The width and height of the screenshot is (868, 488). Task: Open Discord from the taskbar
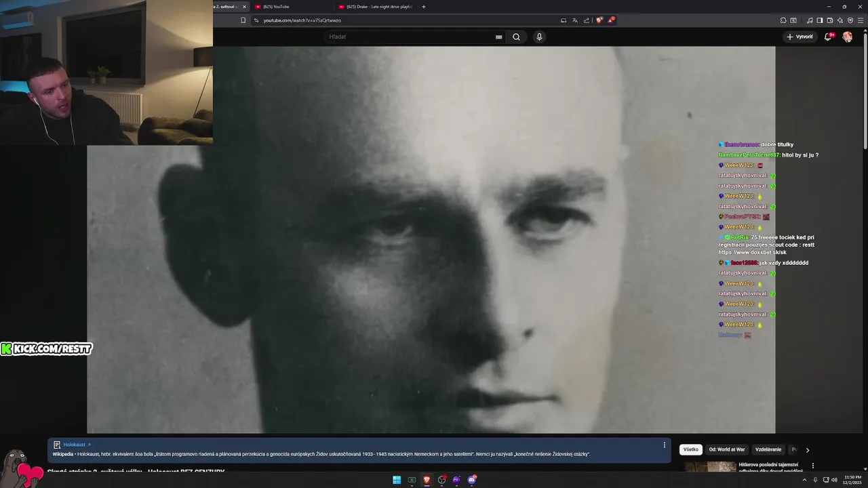[472, 480]
